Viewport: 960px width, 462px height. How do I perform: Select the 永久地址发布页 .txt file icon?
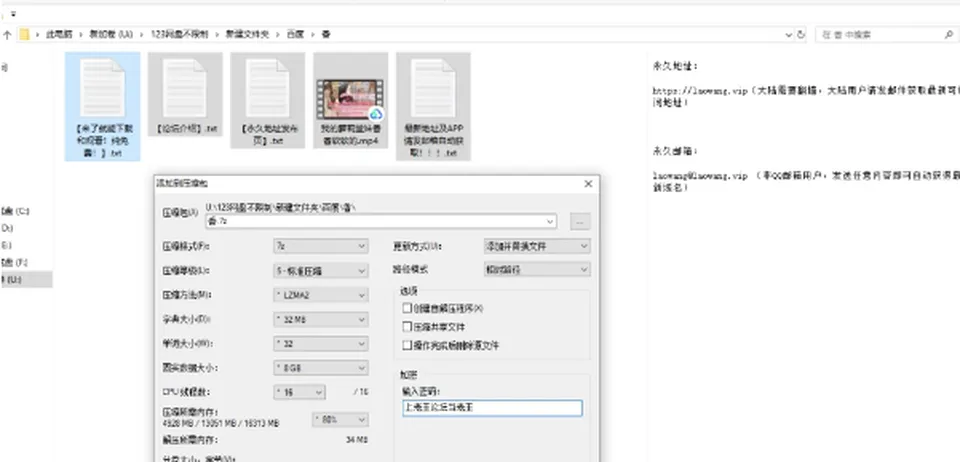[268, 88]
